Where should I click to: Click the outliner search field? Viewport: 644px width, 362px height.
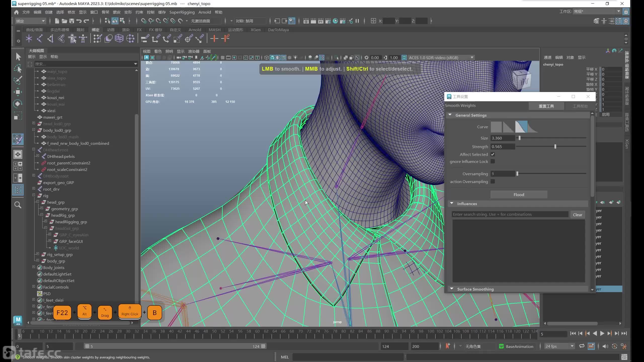pyautogui.click(x=85, y=64)
